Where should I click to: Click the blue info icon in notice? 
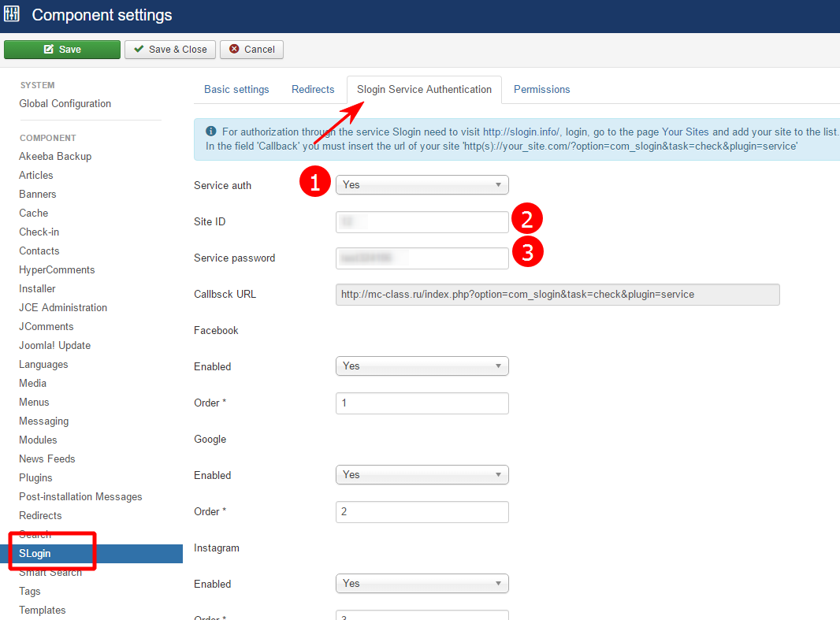210,132
